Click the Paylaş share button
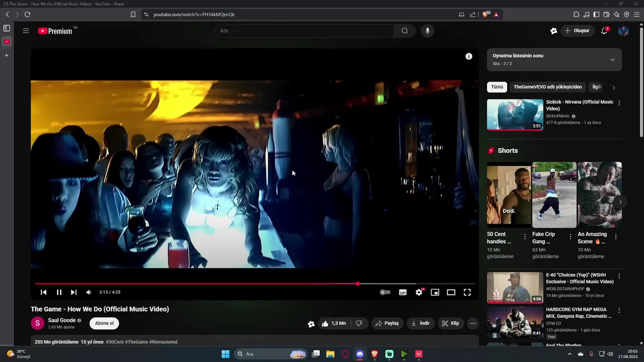This screenshot has width=644, height=362. [x=387, y=323]
